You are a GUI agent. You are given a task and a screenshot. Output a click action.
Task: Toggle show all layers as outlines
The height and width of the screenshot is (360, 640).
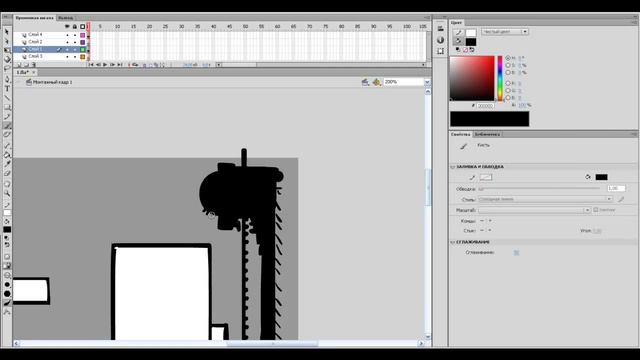pos(82,27)
